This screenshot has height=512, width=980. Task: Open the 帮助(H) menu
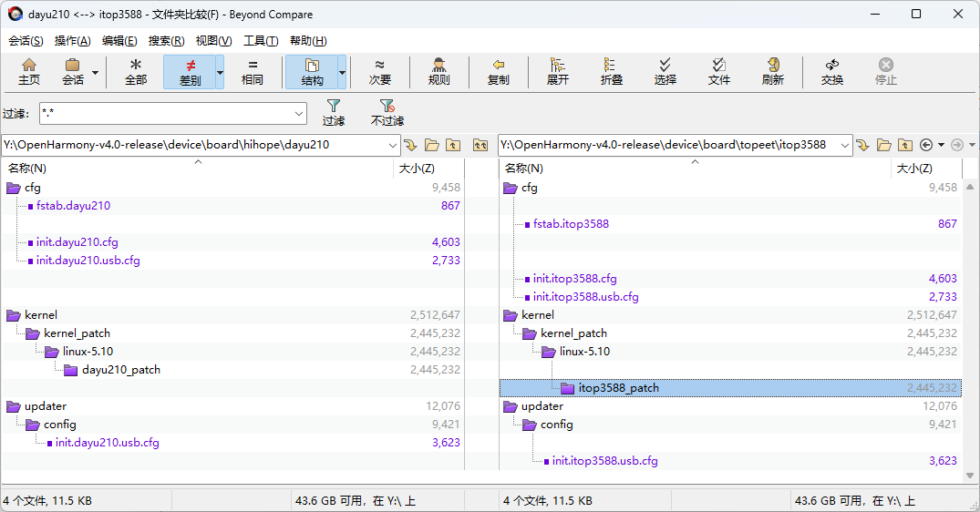(308, 41)
